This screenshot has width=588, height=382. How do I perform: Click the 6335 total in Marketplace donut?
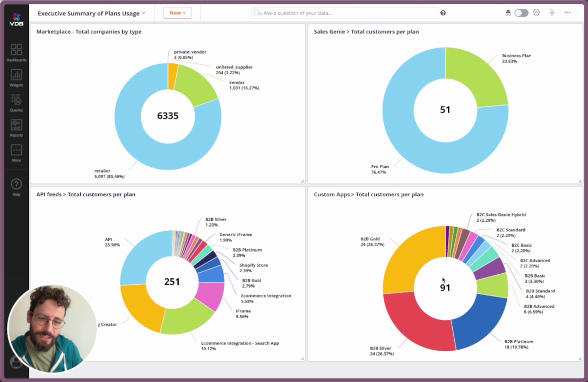click(168, 116)
